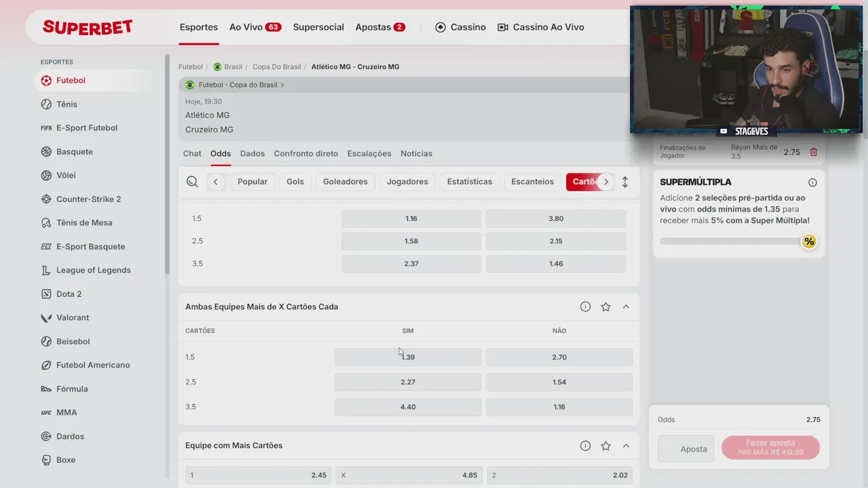Click the Superbet logo
Screen dimensions: 868x488
(x=87, y=27)
